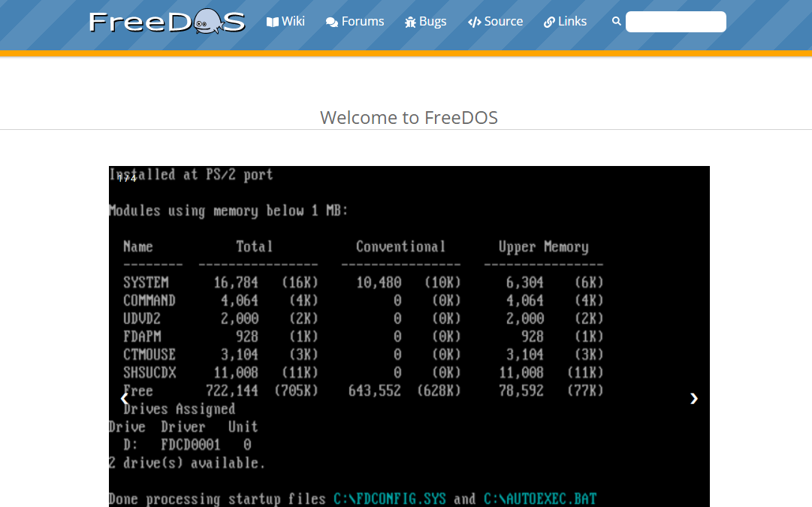Viewport: 812px width, 507px height.
Task: Click the Forums speech bubble icon
Action: (332, 22)
